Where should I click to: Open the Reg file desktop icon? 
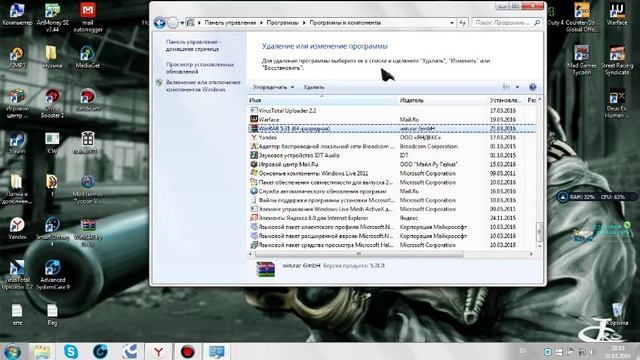click(52, 314)
